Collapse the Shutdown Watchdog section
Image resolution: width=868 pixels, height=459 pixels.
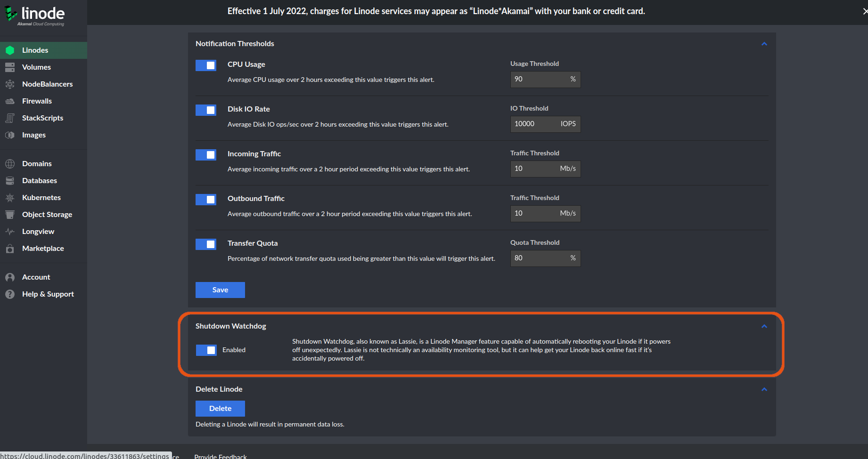coord(764,326)
